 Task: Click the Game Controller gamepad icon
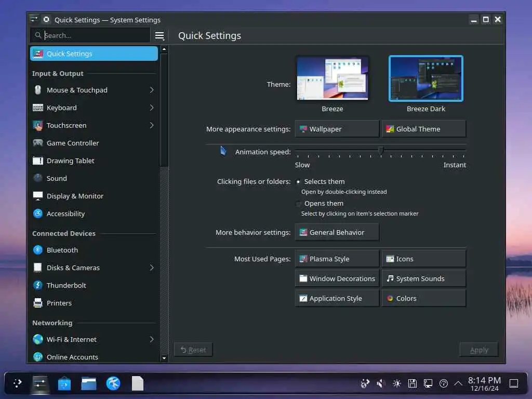coord(38,143)
